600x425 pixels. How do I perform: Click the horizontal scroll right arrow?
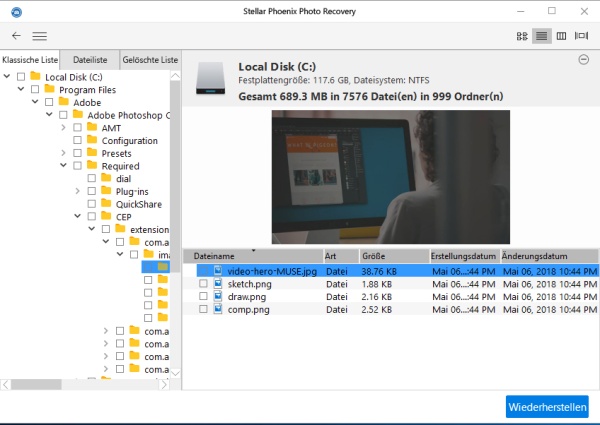tap(164, 384)
